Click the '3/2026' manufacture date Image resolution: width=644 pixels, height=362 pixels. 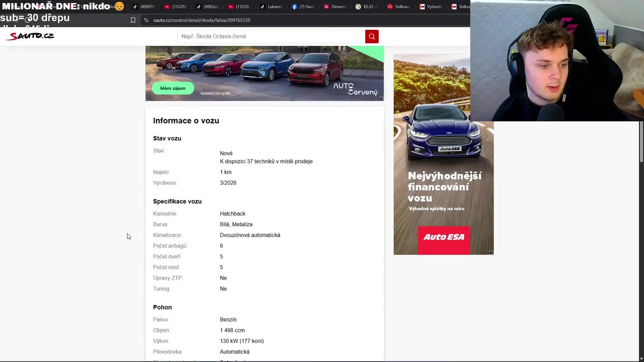pos(228,183)
